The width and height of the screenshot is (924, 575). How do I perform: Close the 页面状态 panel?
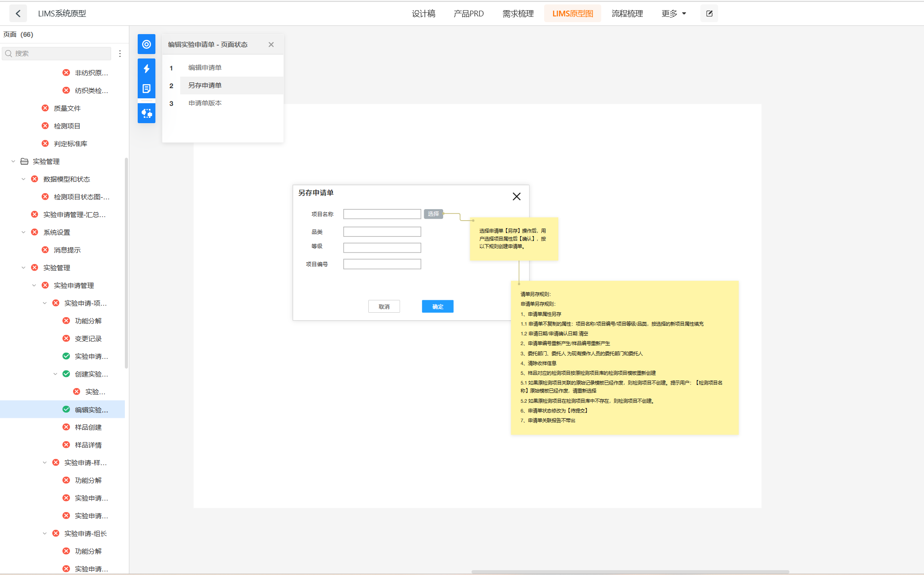click(271, 45)
